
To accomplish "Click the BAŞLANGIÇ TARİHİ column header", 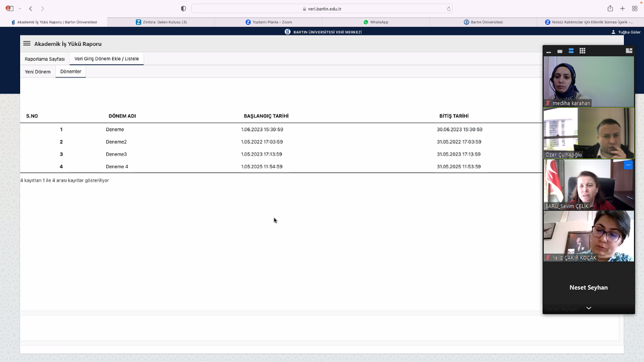I will tap(266, 116).
